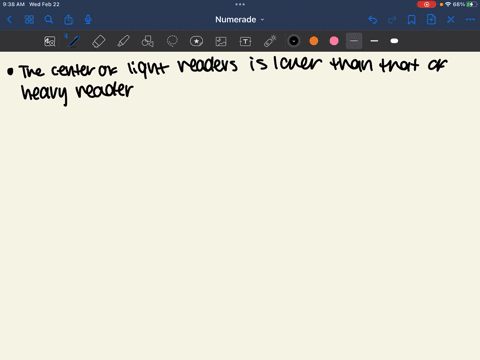Viewport: 480px width, 360px height.
Task: Toggle microphone audio recording
Action: (88, 20)
